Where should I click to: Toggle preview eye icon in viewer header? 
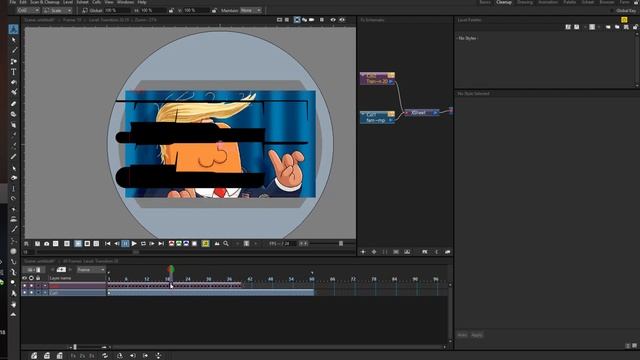pyautogui.click(x=333, y=20)
